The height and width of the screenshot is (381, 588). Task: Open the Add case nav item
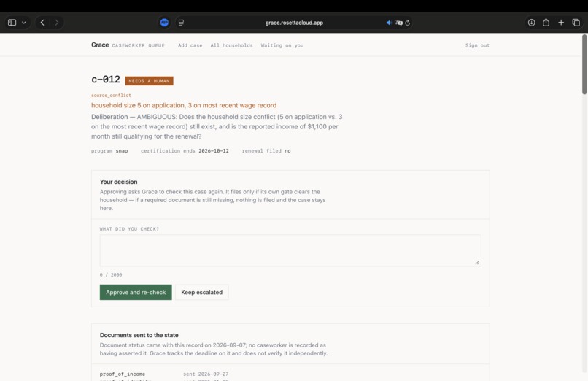[x=190, y=45]
